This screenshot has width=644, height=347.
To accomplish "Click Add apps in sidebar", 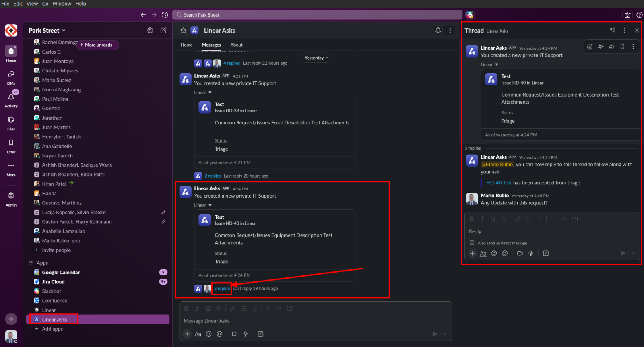I will point(52,329).
